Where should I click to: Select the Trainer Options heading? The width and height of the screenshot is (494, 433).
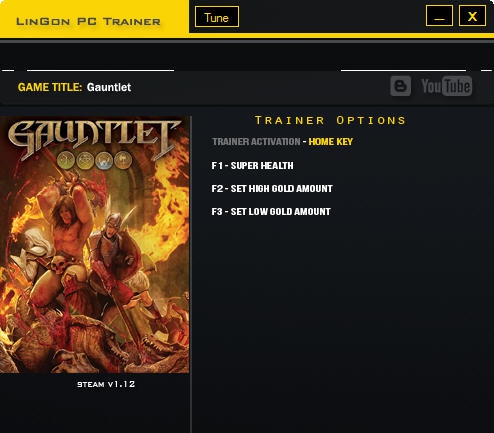330,120
